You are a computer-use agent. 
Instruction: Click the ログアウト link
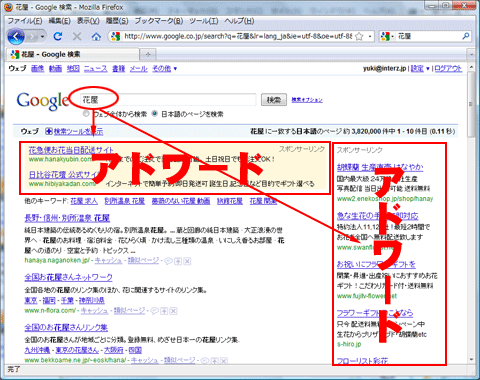448,68
